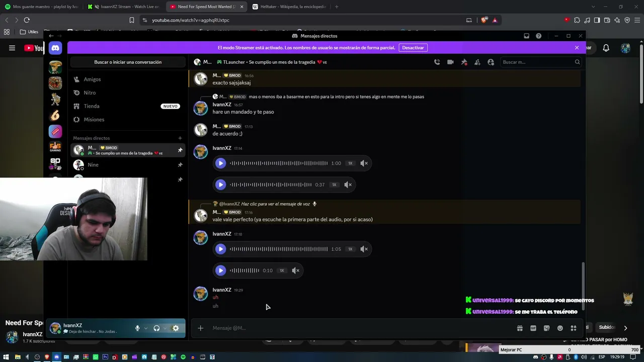Dismiss the Streamer mode banner
Screen dimensions: 644x362
(x=577, y=48)
